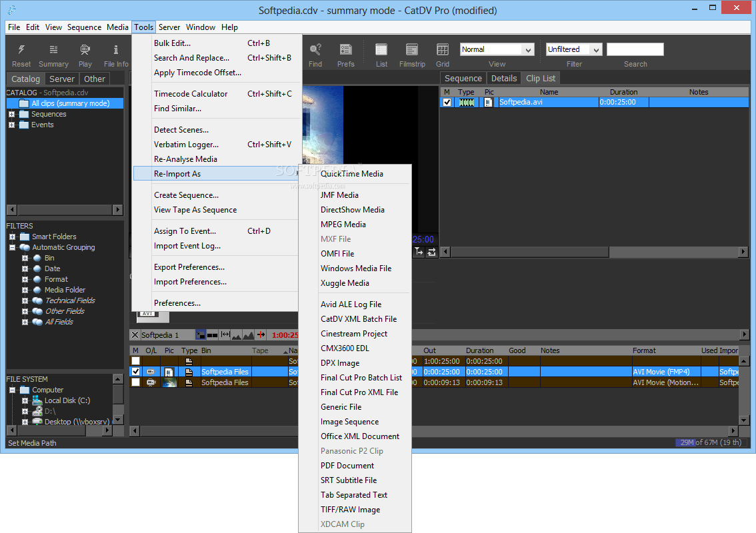The height and width of the screenshot is (533, 756).
Task: Open the Unfiltered filter dropdown
Action: click(x=574, y=50)
